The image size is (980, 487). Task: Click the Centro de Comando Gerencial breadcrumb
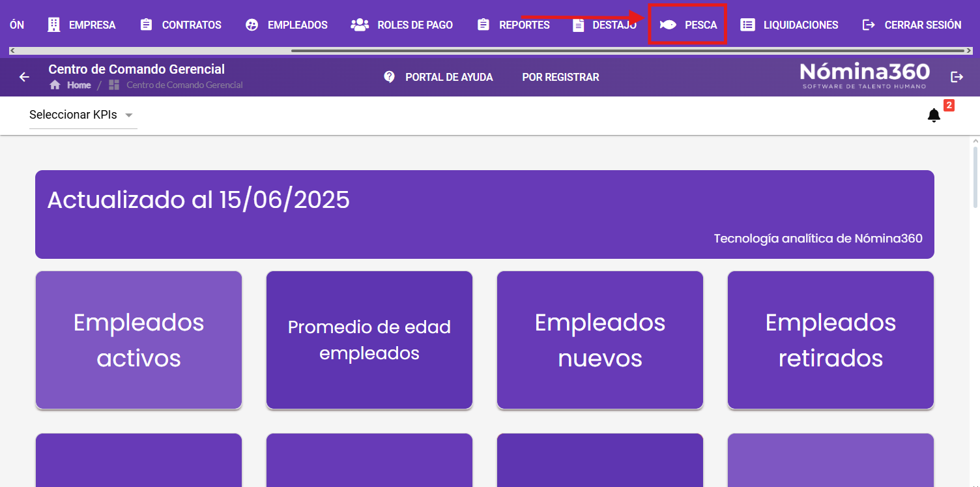(176, 85)
